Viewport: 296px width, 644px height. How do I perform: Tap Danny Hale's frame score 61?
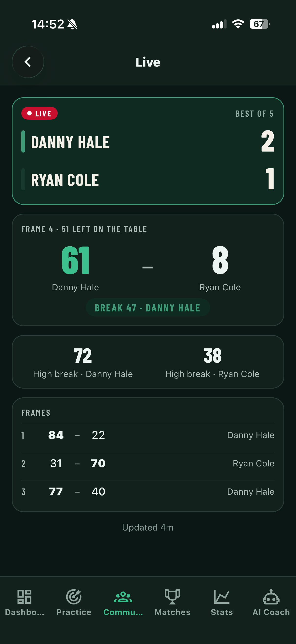tap(75, 260)
